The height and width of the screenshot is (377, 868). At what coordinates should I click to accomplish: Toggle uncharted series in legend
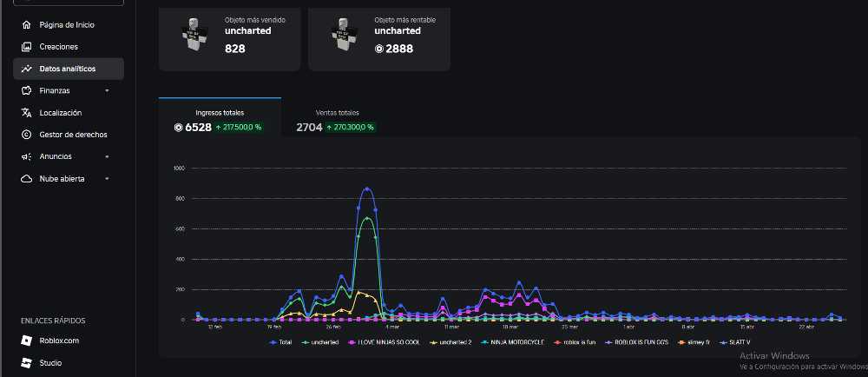(x=320, y=342)
